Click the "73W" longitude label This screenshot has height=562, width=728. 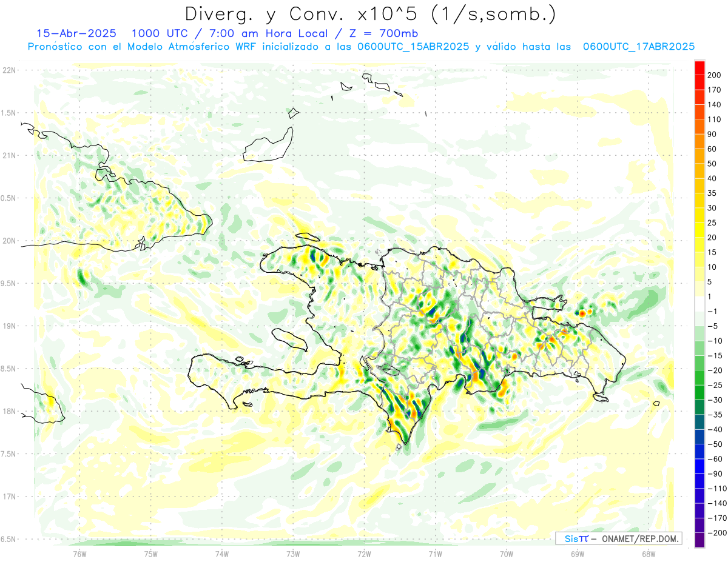[x=293, y=553]
